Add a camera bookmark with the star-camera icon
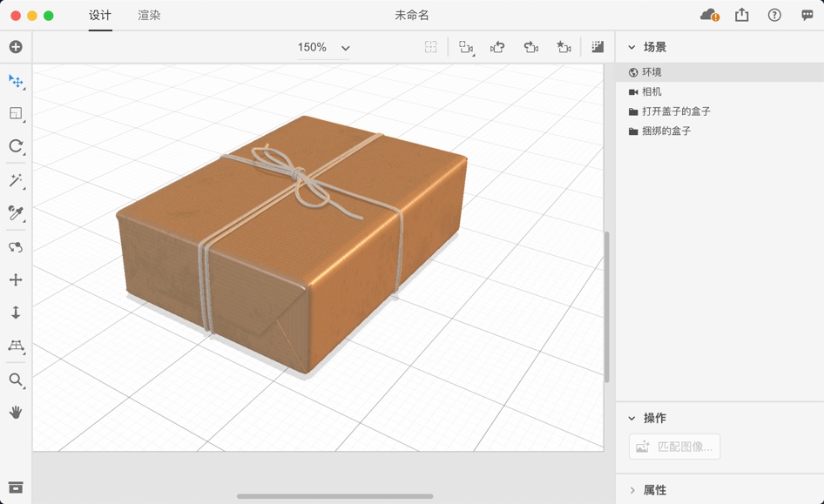The width and height of the screenshot is (824, 504). [x=564, y=47]
